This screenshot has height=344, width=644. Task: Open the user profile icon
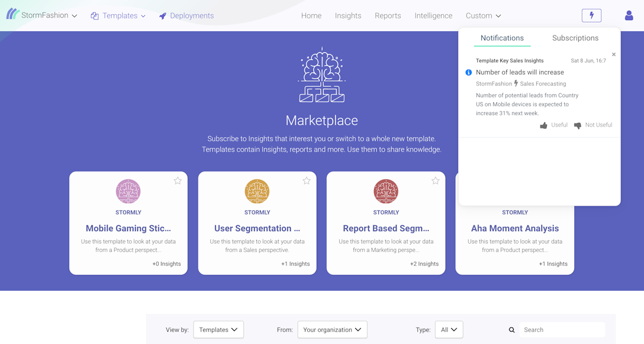pyautogui.click(x=629, y=15)
